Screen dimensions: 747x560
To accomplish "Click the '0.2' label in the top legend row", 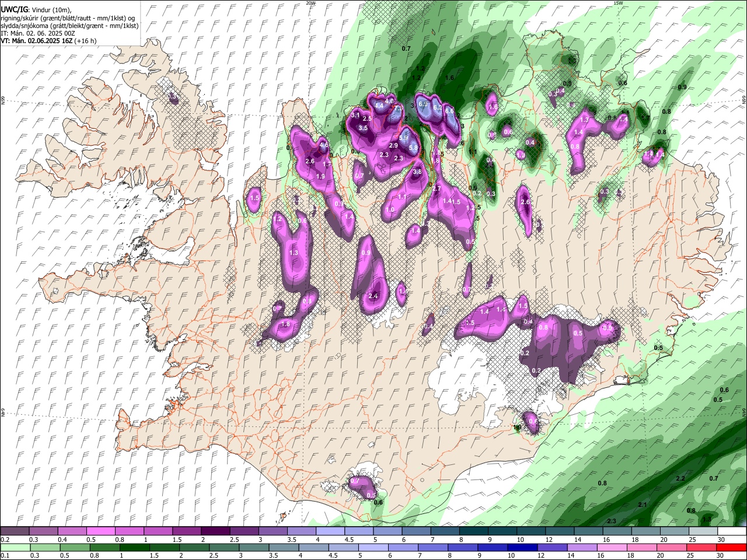I will pyautogui.click(x=5, y=540).
